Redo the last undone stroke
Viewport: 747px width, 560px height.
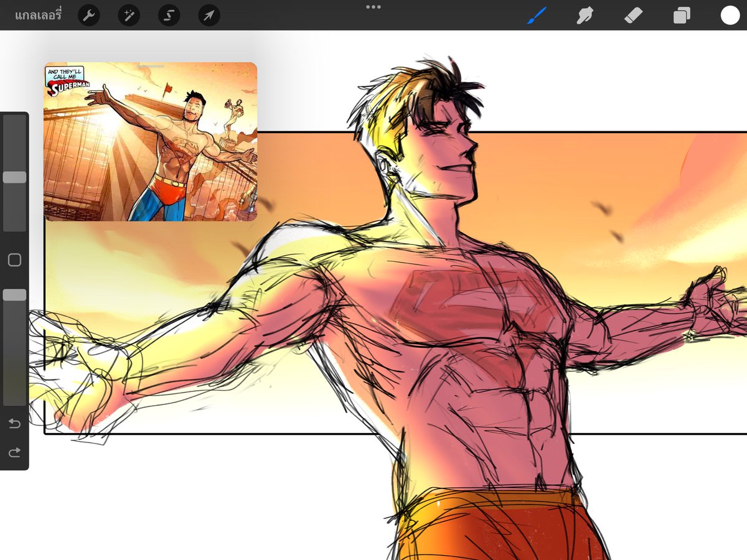(14, 452)
